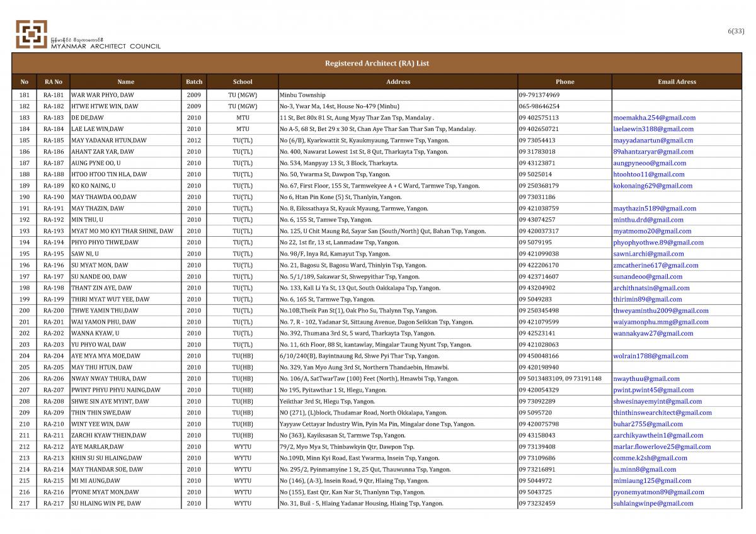Open email link maythazin5189@gmail.com
Viewport: 756px width, 534px height.
point(655,208)
